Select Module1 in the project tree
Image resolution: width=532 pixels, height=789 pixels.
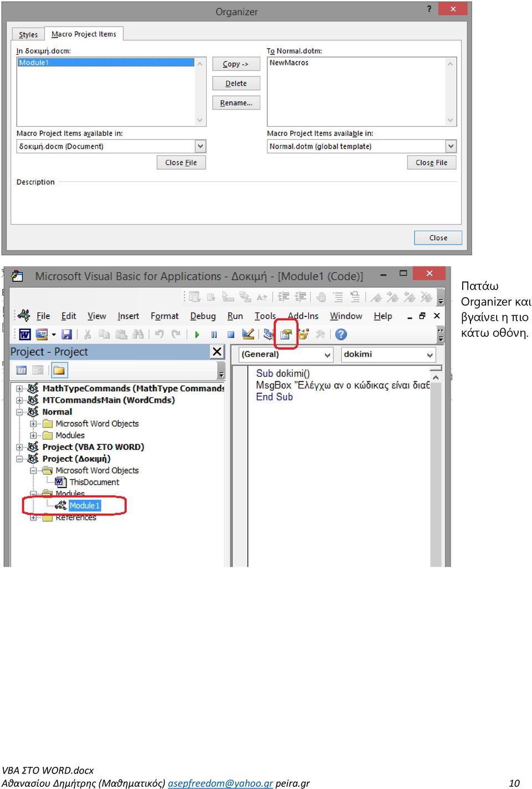point(84,505)
